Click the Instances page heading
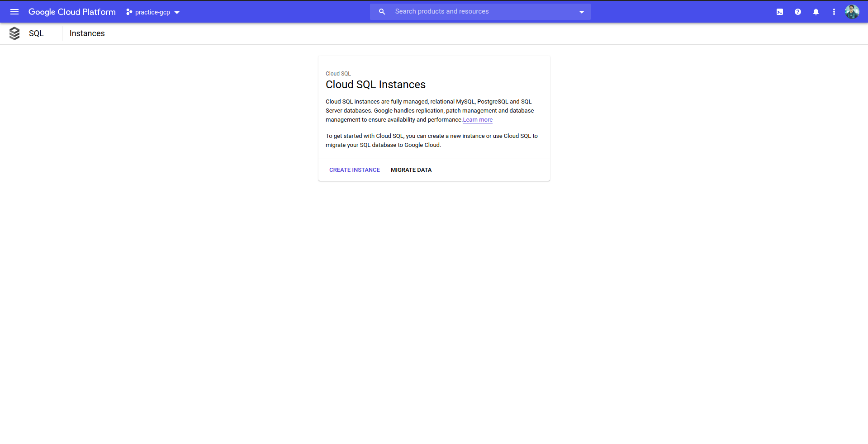The width and height of the screenshot is (868, 444). point(87,33)
